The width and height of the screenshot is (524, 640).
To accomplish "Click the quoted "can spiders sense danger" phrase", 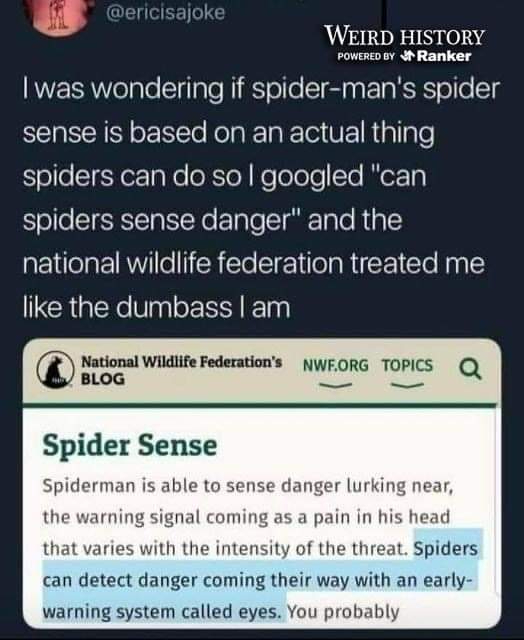I will click(224, 198).
